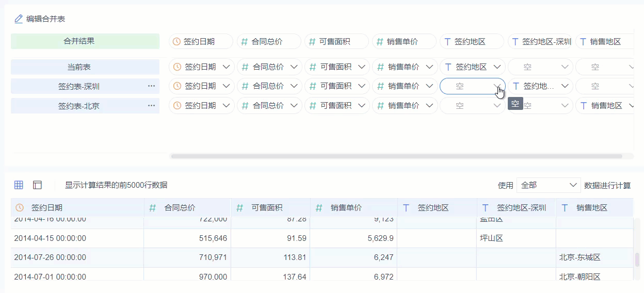Click the number type icon in 合同总价 column header
Viewport: 644px width, 293px height.
click(153, 208)
